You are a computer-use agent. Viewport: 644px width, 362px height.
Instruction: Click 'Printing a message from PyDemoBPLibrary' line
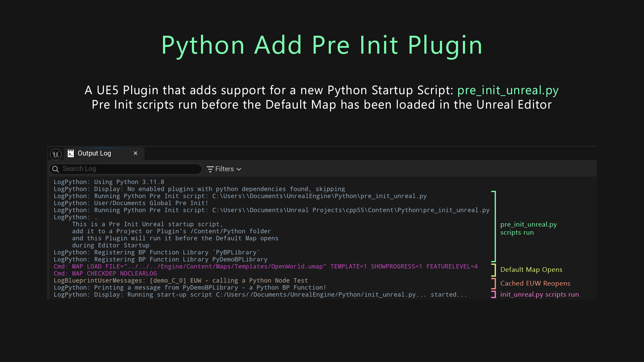coord(190,287)
